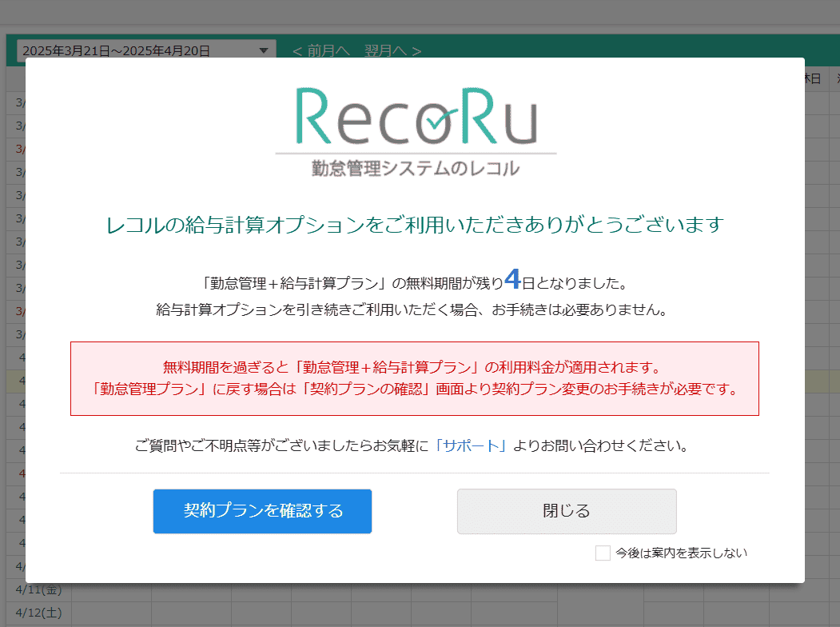The height and width of the screenshot is (627, 840).
Task: Close the dialog with 閉じる button
Action: coord(567,511)
